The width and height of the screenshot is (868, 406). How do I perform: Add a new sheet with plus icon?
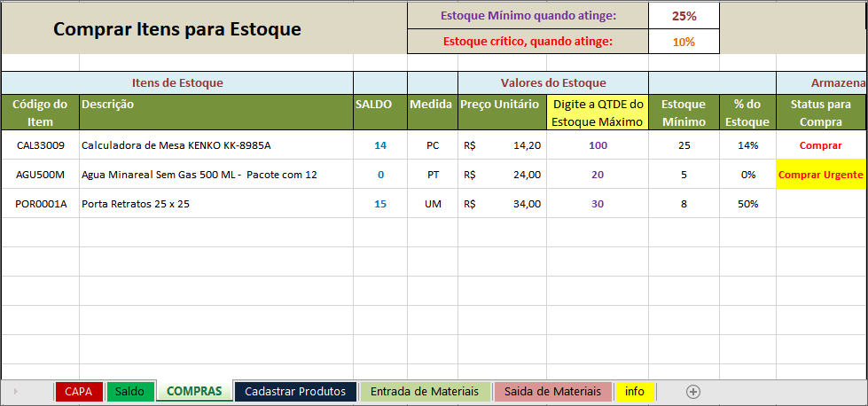coord(693,392)
